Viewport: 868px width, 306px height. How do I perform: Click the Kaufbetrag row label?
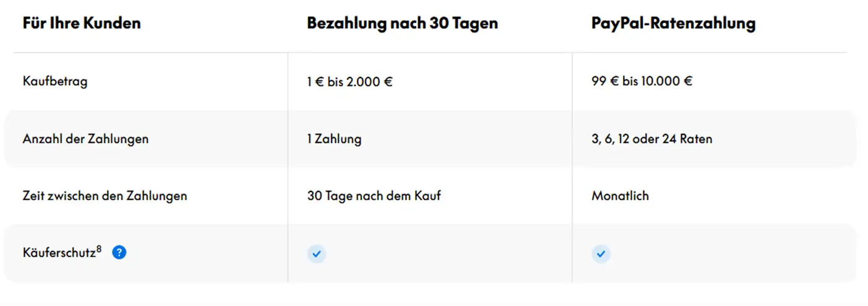pos(55,81)
